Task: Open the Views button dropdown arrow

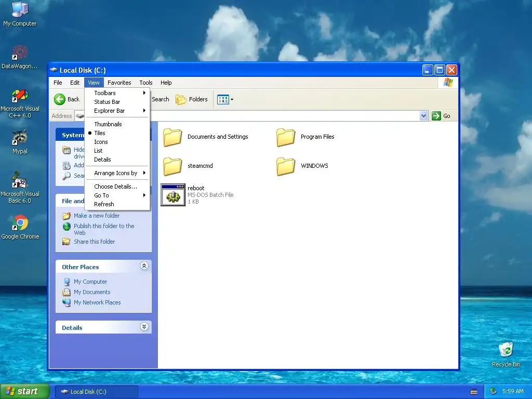Action: [232, 99]
